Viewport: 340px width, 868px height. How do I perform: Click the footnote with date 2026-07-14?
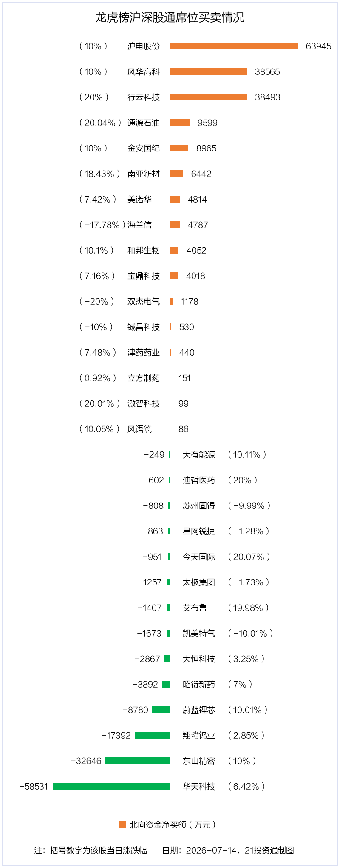click(x=228, y=850)
